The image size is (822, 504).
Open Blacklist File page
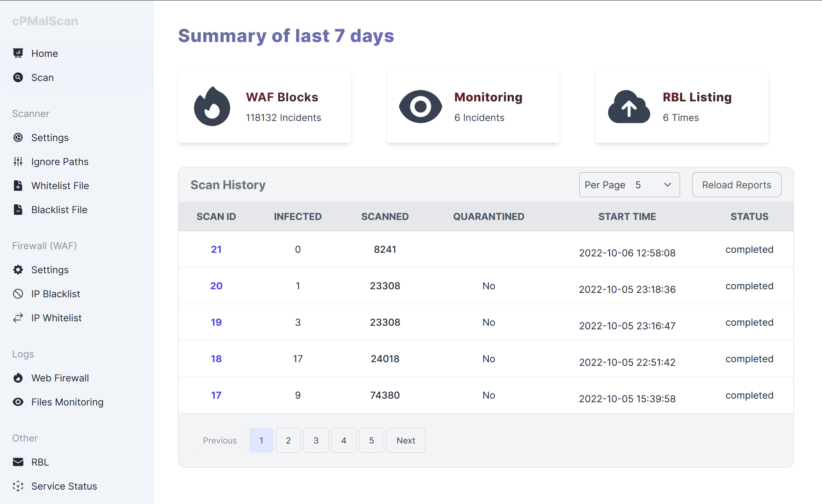(77, 210)
